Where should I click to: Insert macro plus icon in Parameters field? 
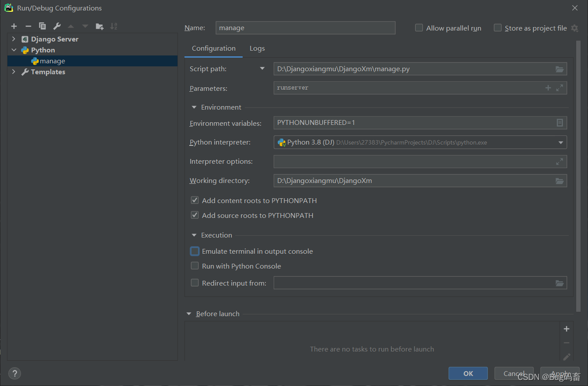tap(548, 88)
